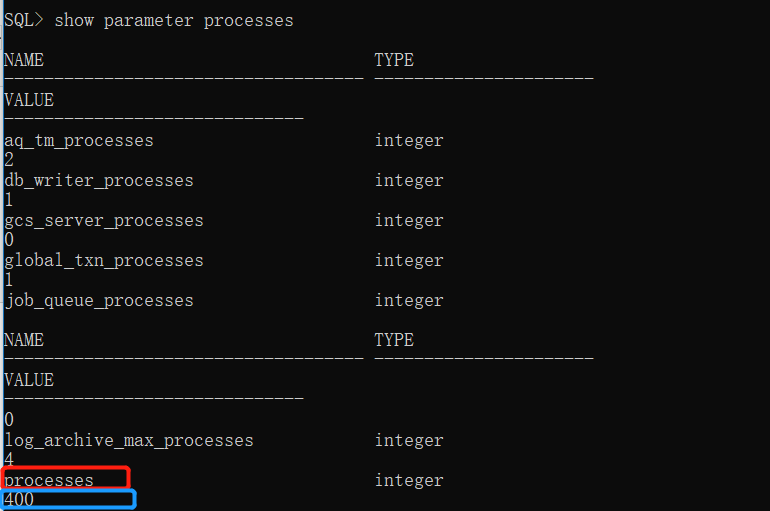Screen dimensions: 770x511
Task: Select the job_queue_processes parameter name
Action: tap(99, 301)
